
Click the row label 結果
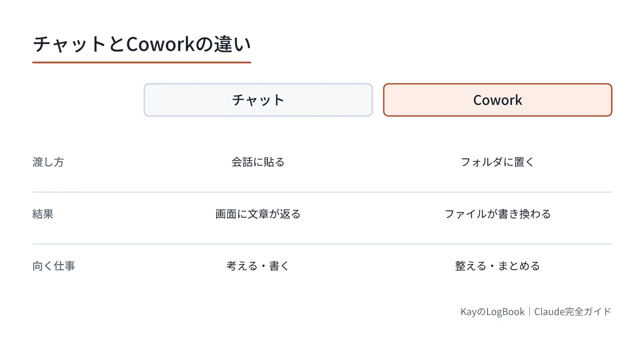43,214
